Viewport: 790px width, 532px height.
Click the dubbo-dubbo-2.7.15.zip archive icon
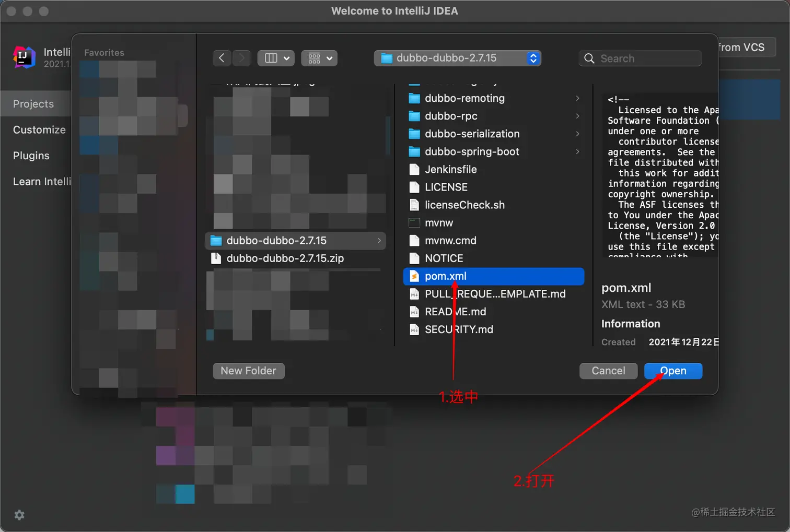(216, 258)
